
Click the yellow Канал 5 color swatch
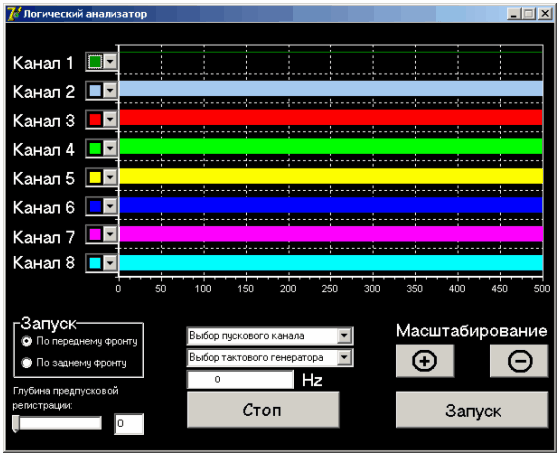point(95,177)
